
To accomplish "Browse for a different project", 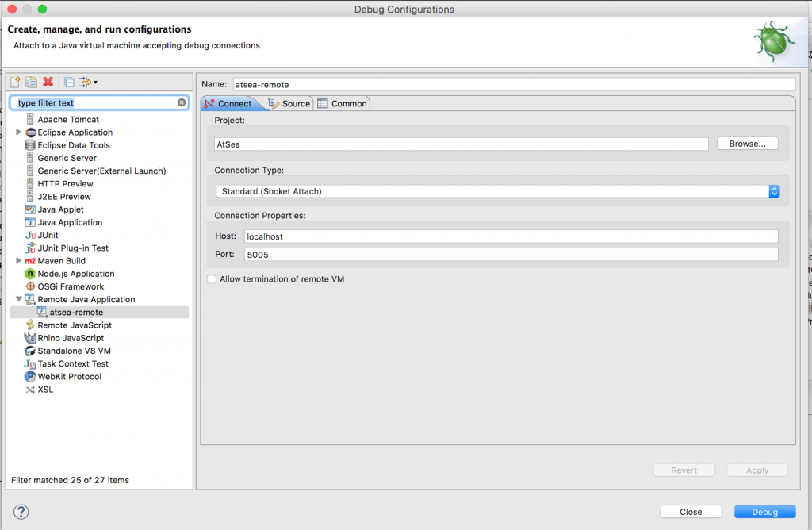I will point(746,143).
